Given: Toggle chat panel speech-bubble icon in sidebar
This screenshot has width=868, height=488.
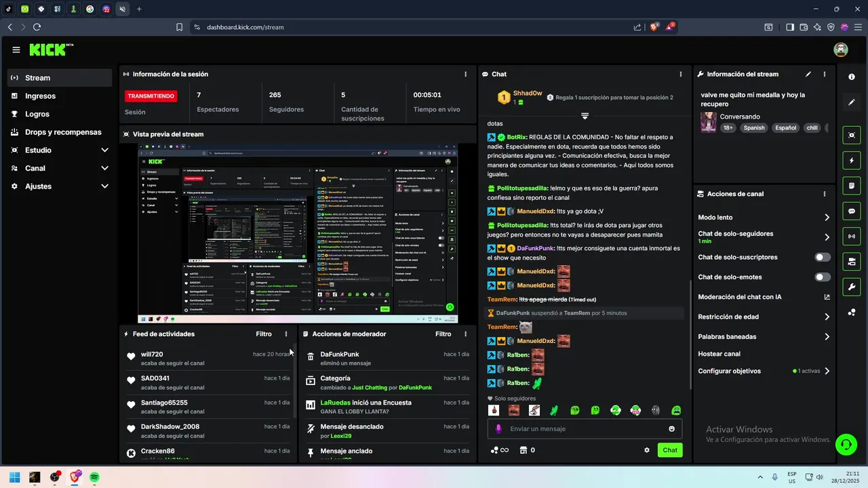Looking at the screenshot, I should 852,211.
